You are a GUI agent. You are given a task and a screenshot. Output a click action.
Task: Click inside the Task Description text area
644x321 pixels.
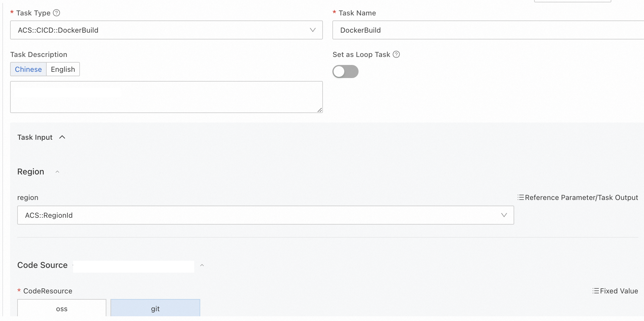click(x=166, y=97)
